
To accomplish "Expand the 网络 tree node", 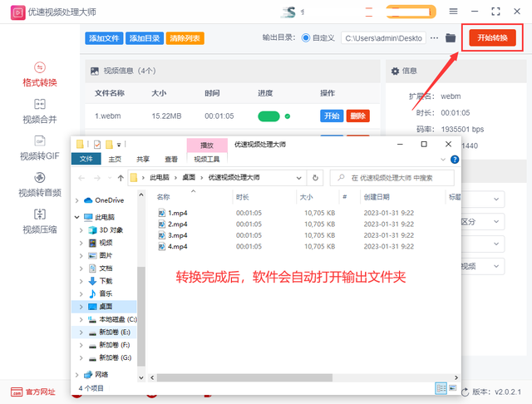I will point(77,375).
